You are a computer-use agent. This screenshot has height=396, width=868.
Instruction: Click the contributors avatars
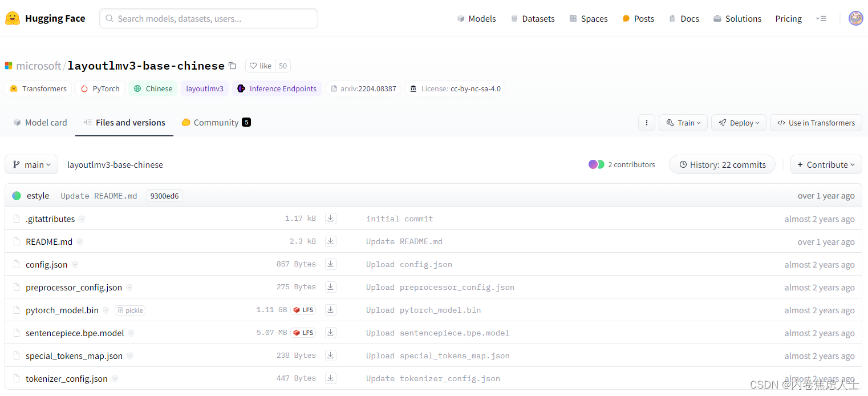point(597,164)
